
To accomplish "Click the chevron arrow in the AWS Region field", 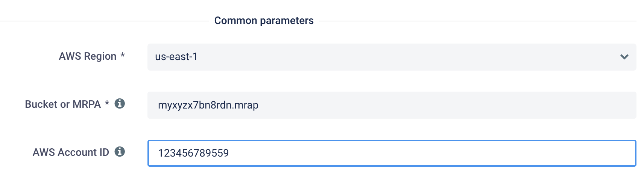I will point(624,57).
